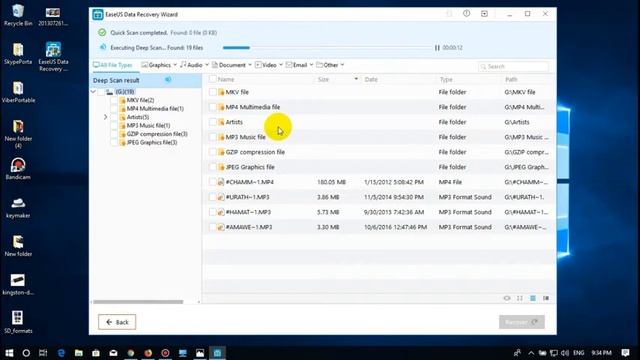Check the tree box for (G:)(19) drive

pyautogui.click(x=101, y=92)
